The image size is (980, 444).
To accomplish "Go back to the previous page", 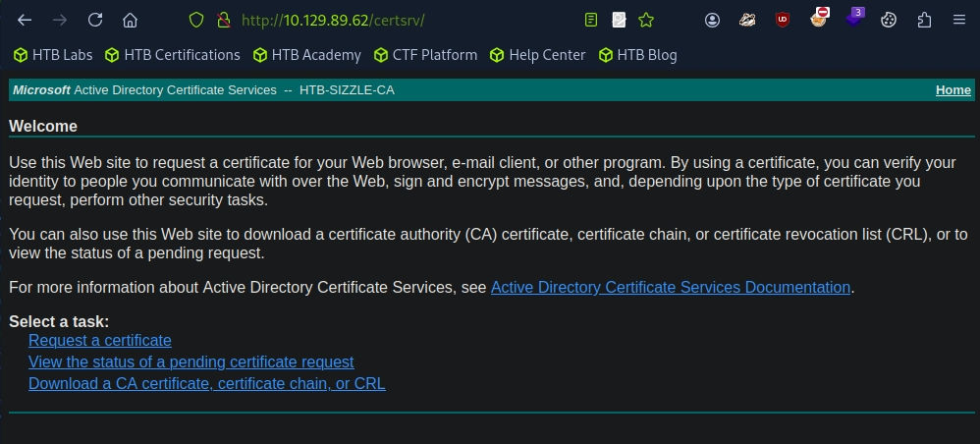I will coord(25,20).
